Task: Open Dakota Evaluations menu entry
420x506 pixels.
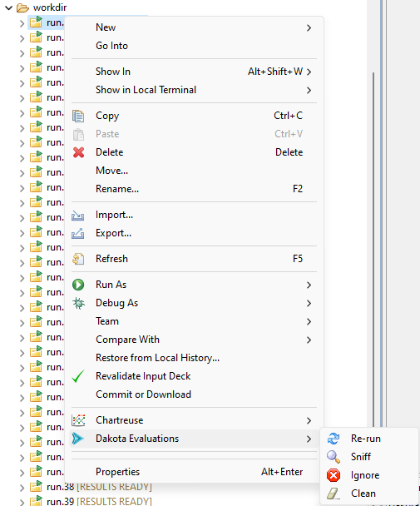Action: click(194, 439)
